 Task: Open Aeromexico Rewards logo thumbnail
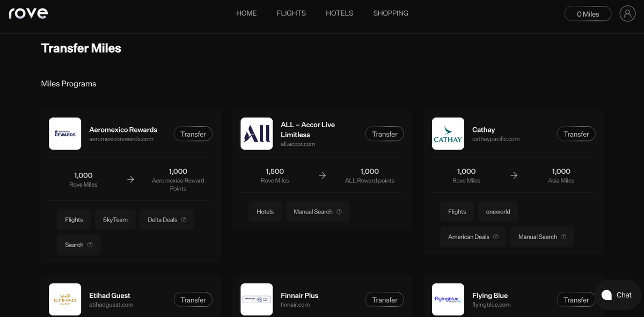[x=65, y=134]
